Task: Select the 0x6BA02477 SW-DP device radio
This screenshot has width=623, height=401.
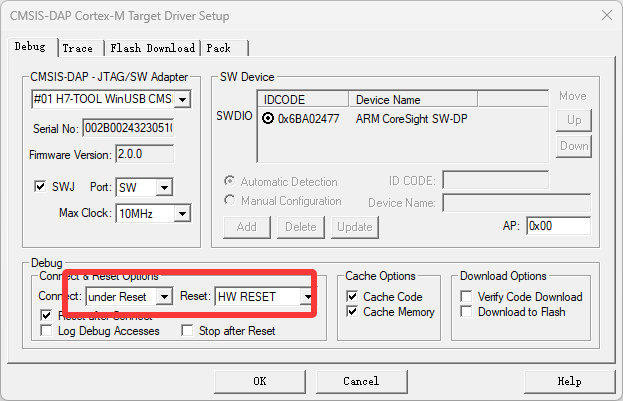Action: [268, 119]
